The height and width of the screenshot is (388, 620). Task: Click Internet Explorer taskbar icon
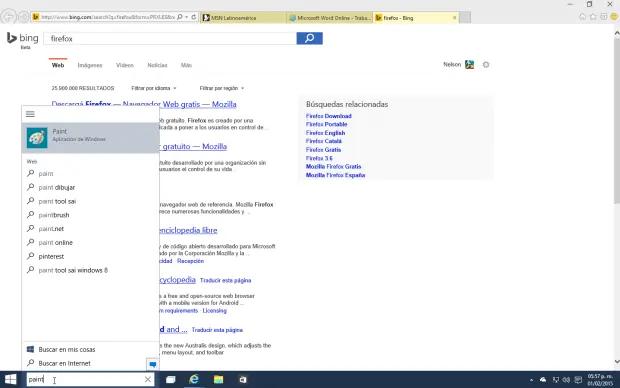194,380
